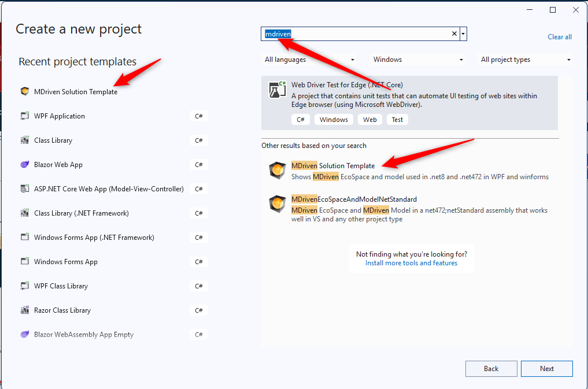588x389 pixels.
Task: Click the C# tag under Web Driver Test
Action: click(x=301, y=120)
